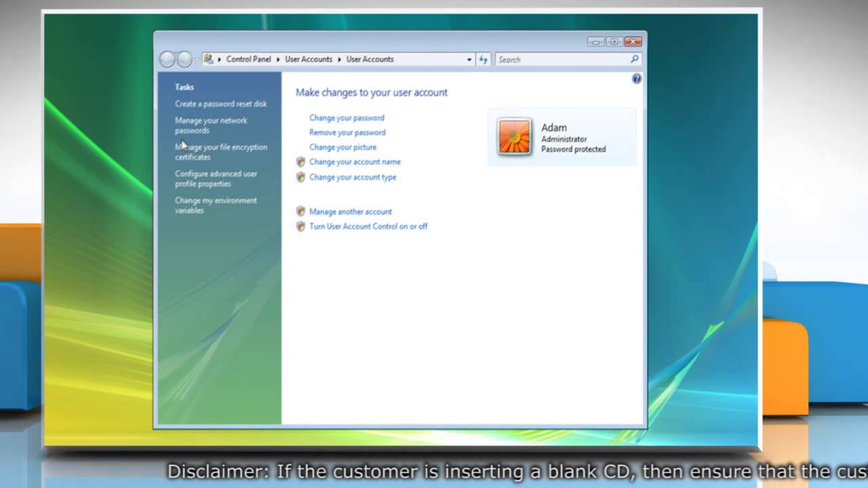Expand arrow after Control Panel breadcrumb
Viewport: 868px width, 488px height.
point(278,60)
